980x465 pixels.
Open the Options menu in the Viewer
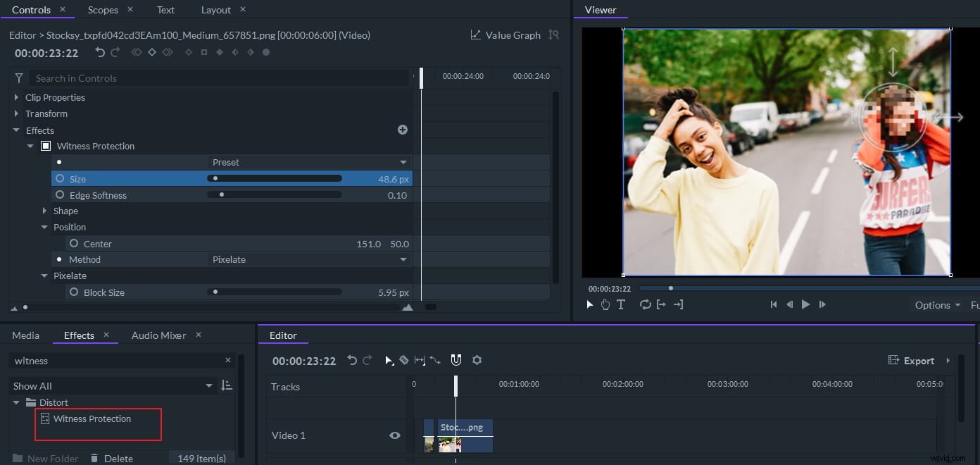click(933, 304)
